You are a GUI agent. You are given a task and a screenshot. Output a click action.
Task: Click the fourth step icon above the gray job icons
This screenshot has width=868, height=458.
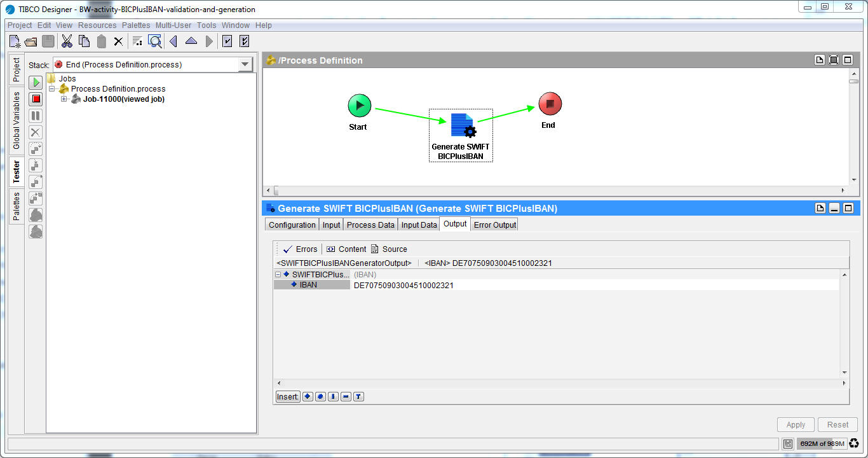click(36, 198)
